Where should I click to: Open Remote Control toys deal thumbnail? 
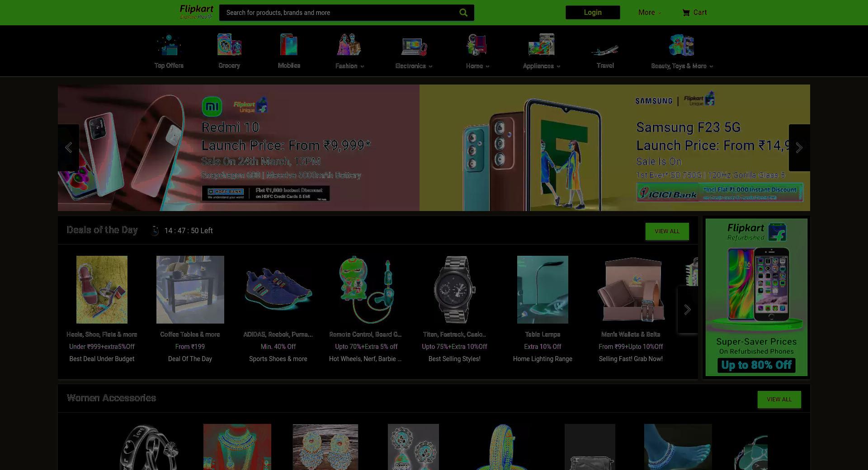366,290
